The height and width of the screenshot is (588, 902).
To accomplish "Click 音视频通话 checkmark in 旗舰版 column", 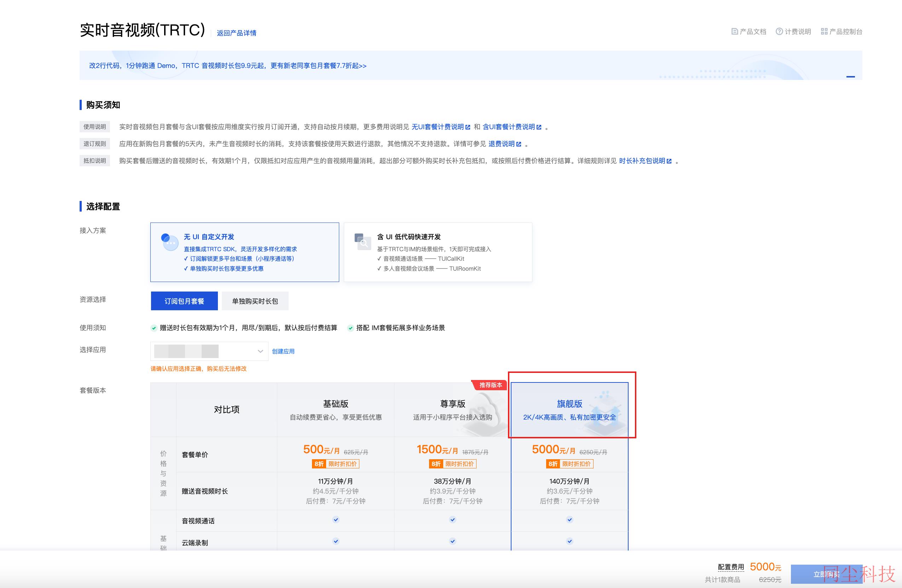I will (569, 519).
